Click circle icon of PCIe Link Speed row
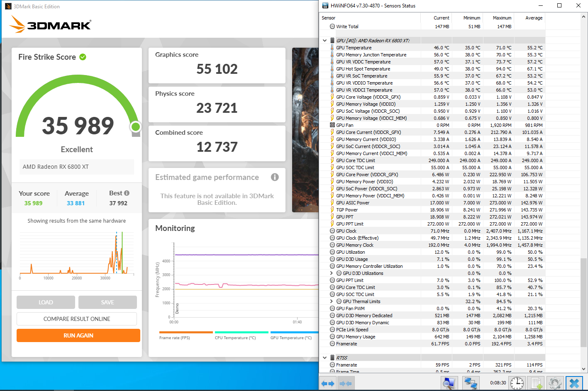The height and width of the screenshot is (391, 588). click(332, 330)
